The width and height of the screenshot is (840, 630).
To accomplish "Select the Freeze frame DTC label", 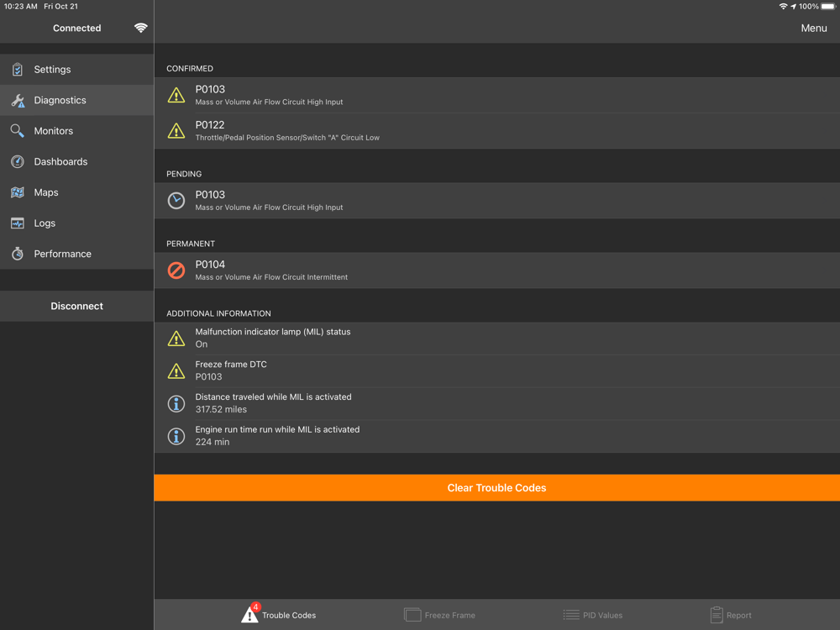I will click(231, 365).
